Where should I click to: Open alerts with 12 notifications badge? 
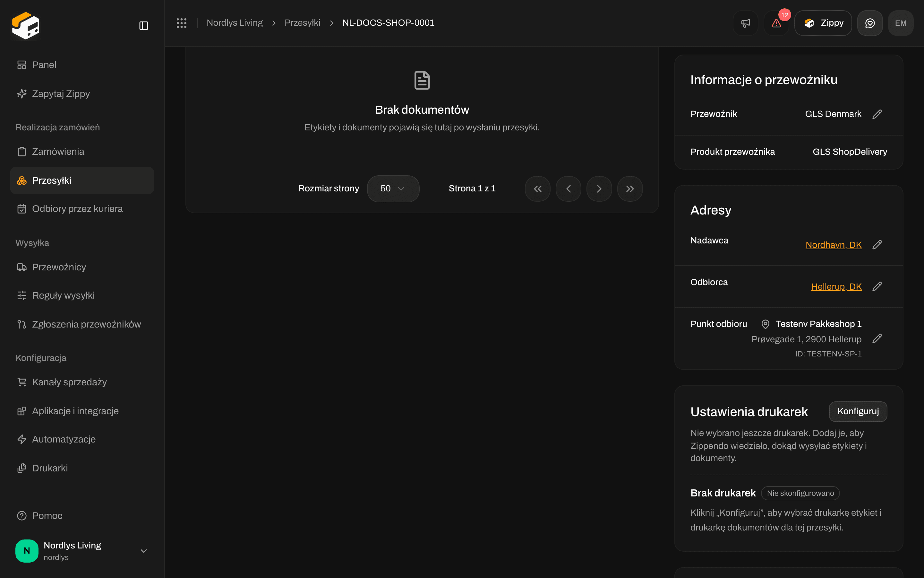click(776, 23)
